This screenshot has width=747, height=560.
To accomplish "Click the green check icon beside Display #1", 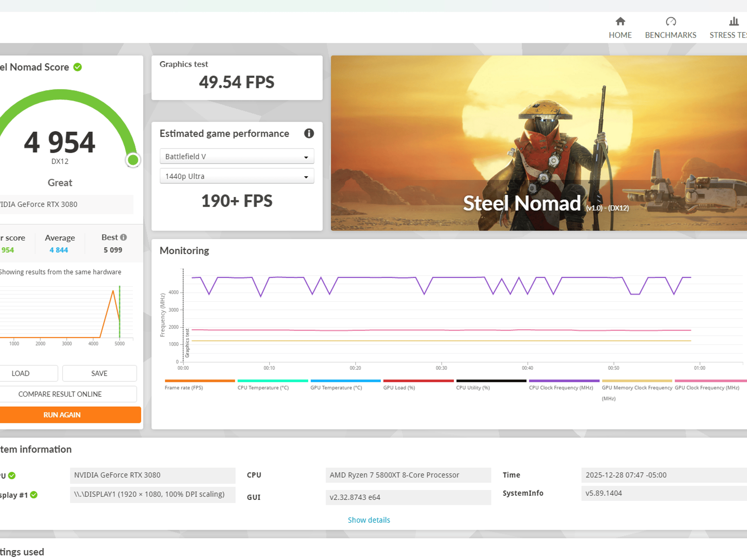I will pyautogui.click(x=34, y=495).
